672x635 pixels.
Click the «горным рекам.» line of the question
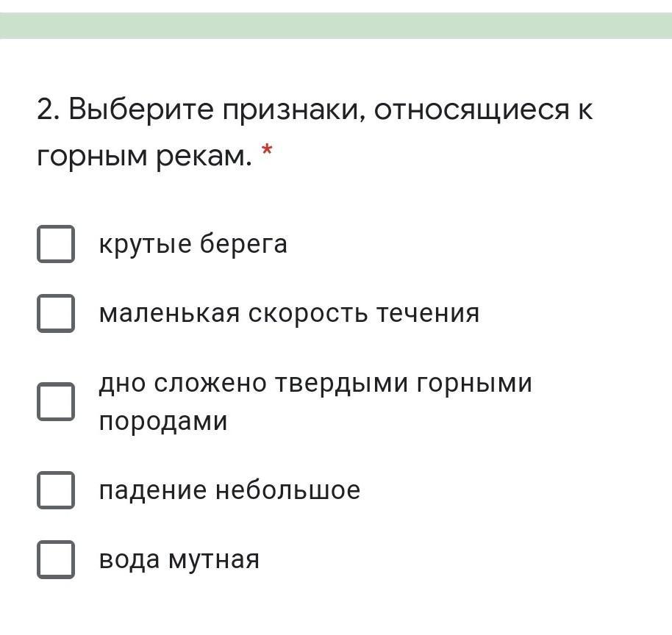(144, 157)
